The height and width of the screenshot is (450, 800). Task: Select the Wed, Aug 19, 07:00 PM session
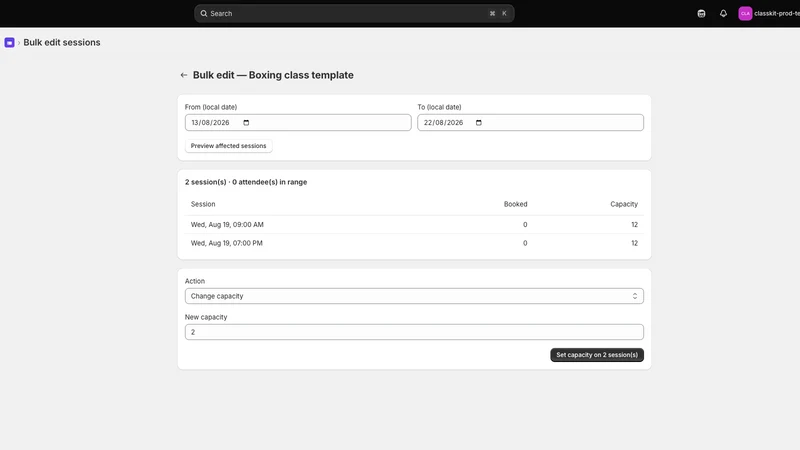tap(414, 243)
